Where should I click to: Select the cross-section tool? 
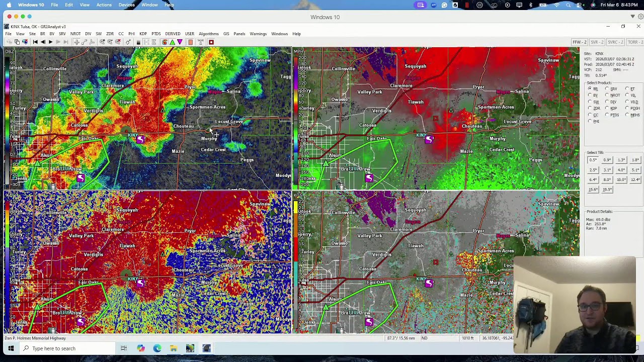pos(92,42)
